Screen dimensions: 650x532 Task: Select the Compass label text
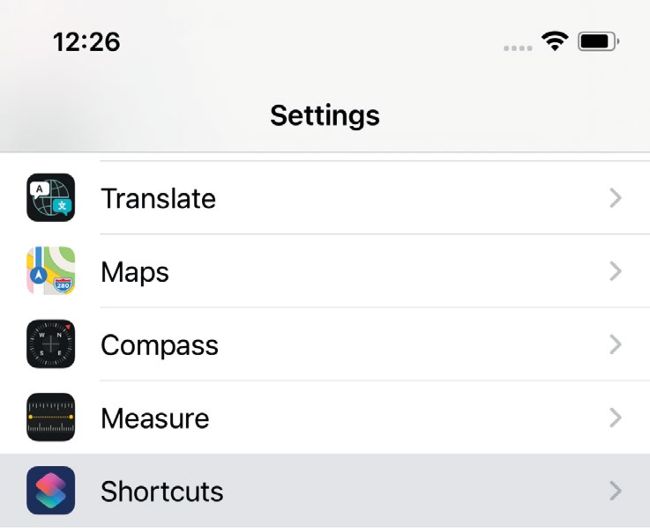[x=160, y=345]
